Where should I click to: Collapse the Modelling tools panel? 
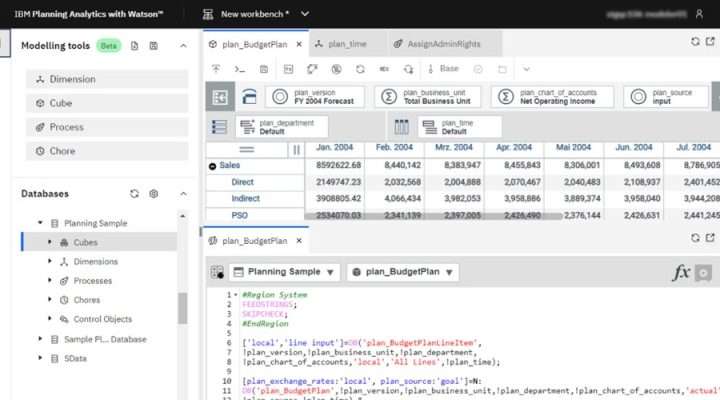point(183,46)
